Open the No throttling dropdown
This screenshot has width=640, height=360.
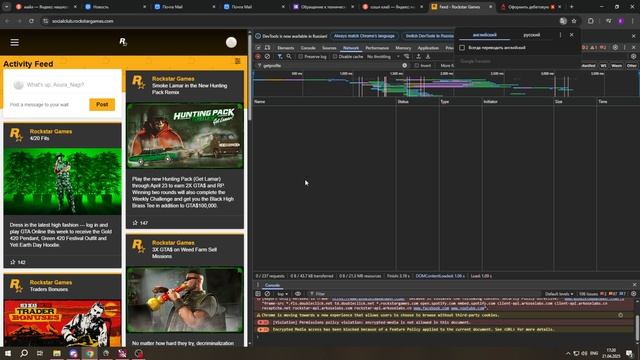coord(383,57)
